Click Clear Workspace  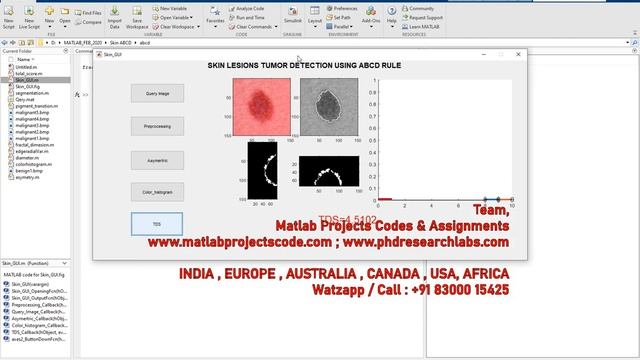(173, 27)
